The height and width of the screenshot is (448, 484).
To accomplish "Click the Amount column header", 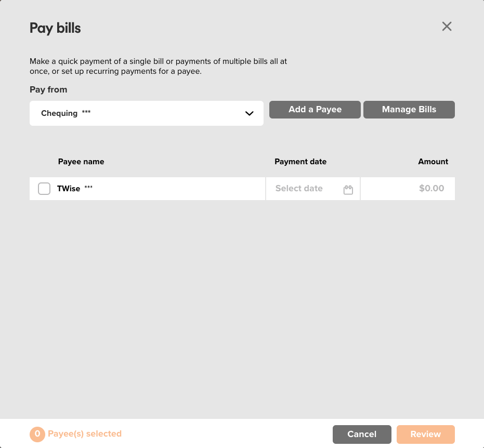I will pos(433,162).
